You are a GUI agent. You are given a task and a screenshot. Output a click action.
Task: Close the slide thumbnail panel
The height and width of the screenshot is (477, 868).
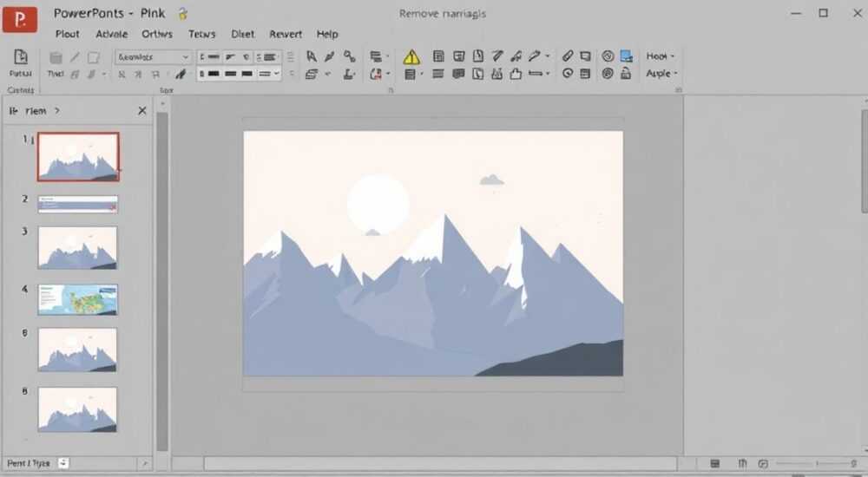tap(142, 111)
